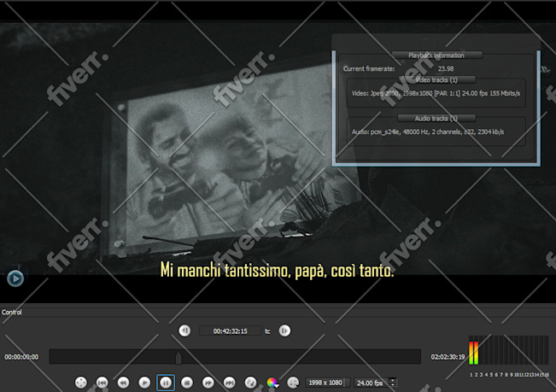556x392 pixels.
Task: Step one frame forward
Action: [284, 331]
